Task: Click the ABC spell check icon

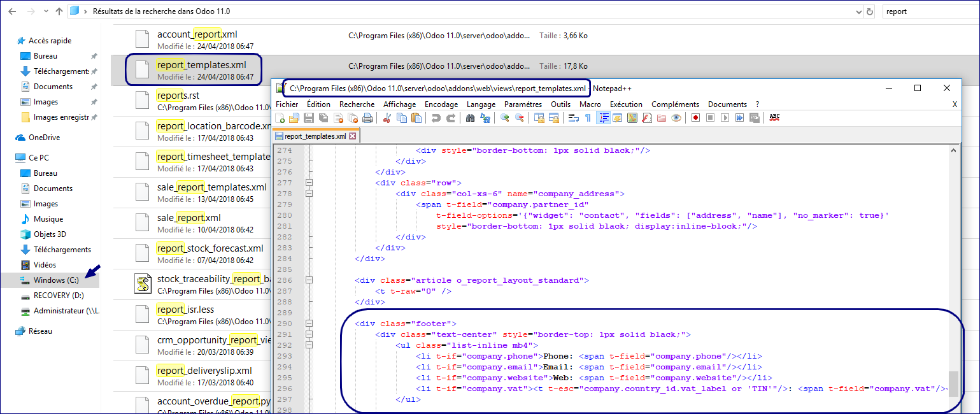Action: [774, 118]
